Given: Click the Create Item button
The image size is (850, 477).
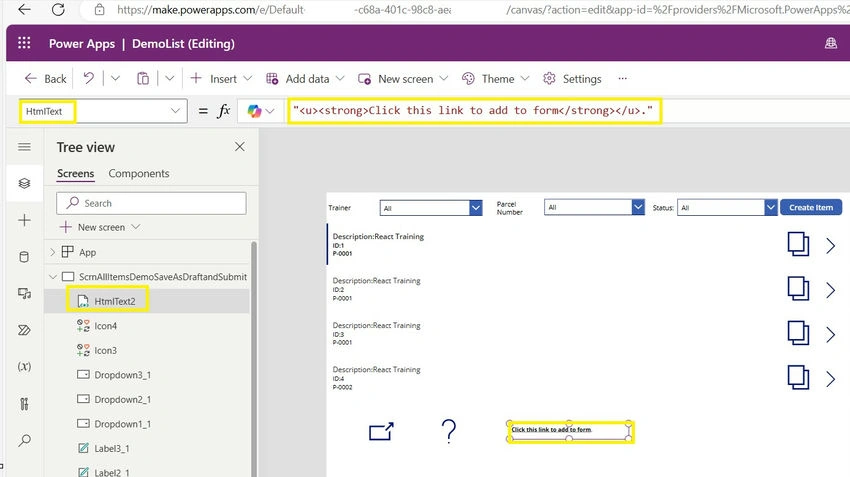Looking at the screenshot, I should (811, 208).
